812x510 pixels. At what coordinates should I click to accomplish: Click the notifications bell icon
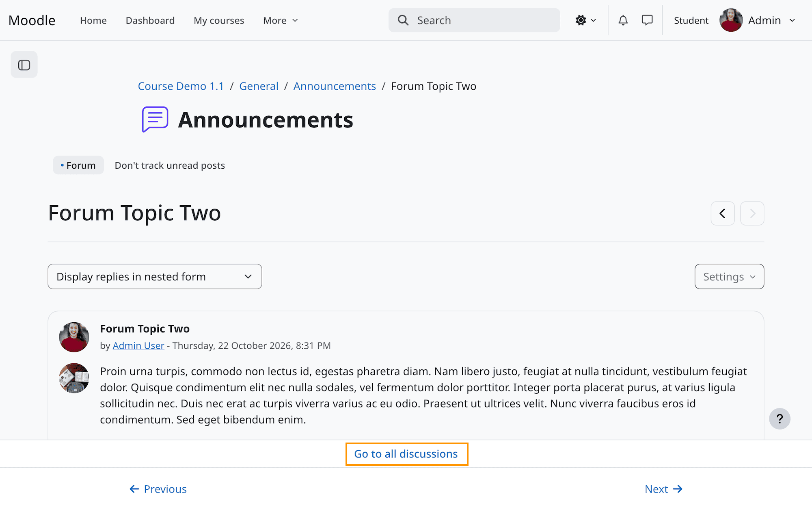(x=623, y=20)
